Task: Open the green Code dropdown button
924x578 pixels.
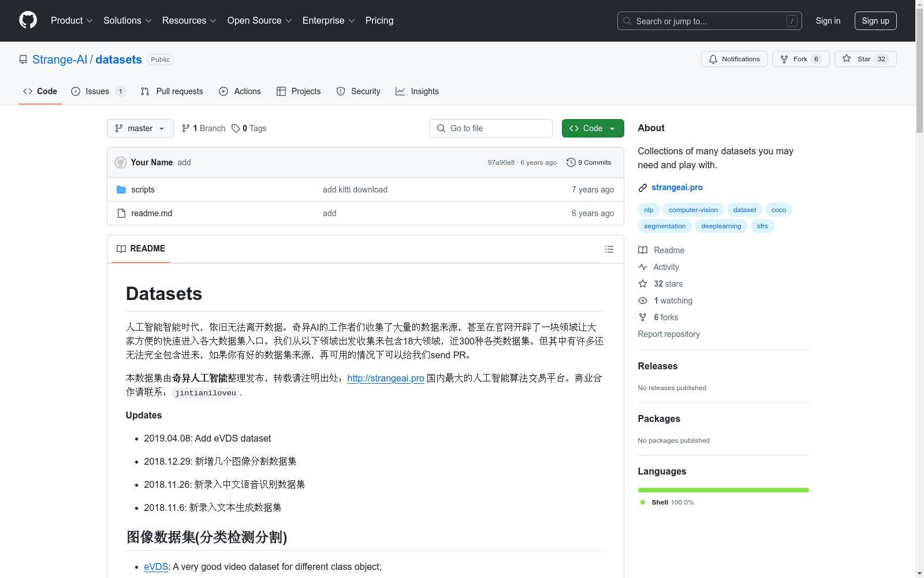Action: click(593, 128)
